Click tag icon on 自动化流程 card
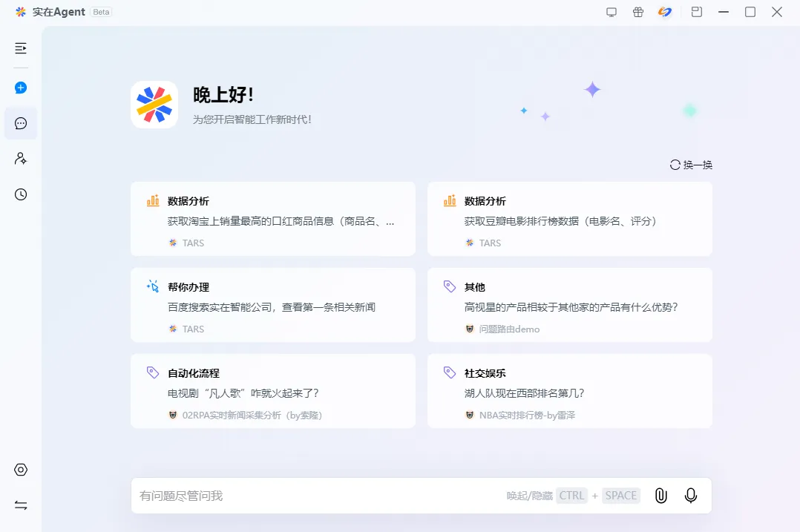800x532 pixels. (x=153, y=372)
